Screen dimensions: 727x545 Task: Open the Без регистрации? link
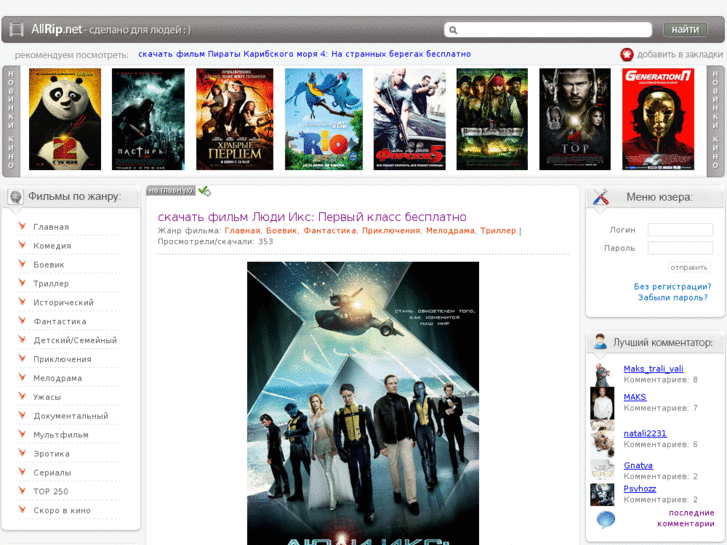click(672, 287)
